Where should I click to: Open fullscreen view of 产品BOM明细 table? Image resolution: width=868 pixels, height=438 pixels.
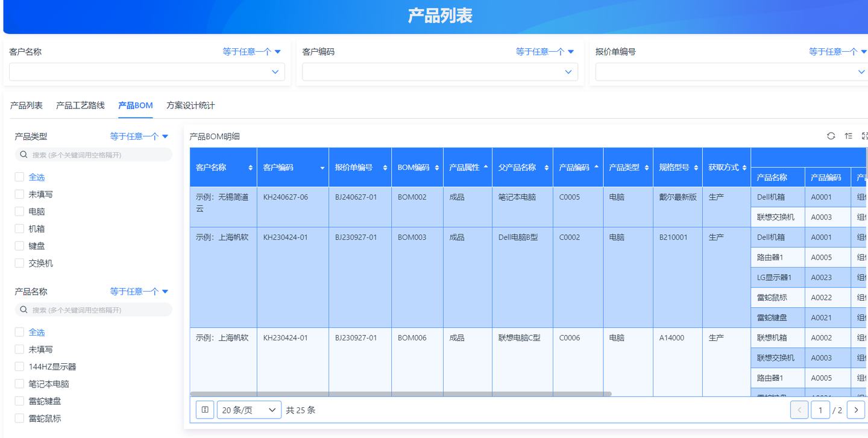point(864,136)
